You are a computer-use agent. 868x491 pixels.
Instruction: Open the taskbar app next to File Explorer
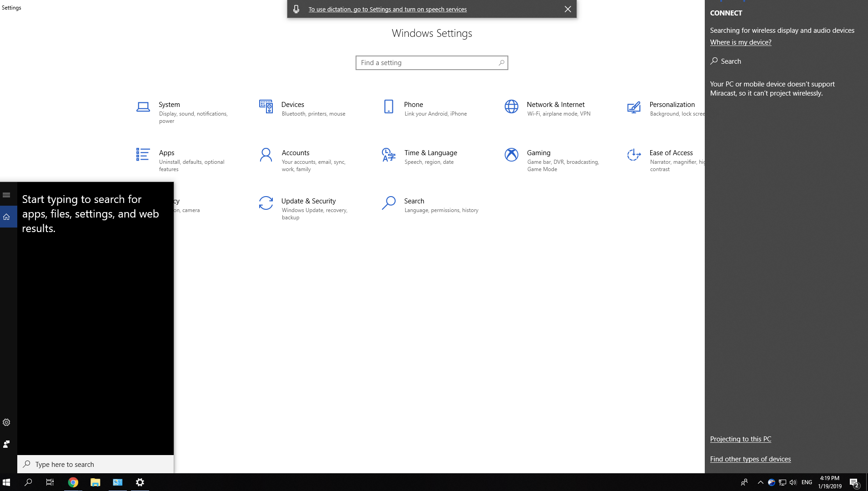pyautogui.click(x=118, y=482)
